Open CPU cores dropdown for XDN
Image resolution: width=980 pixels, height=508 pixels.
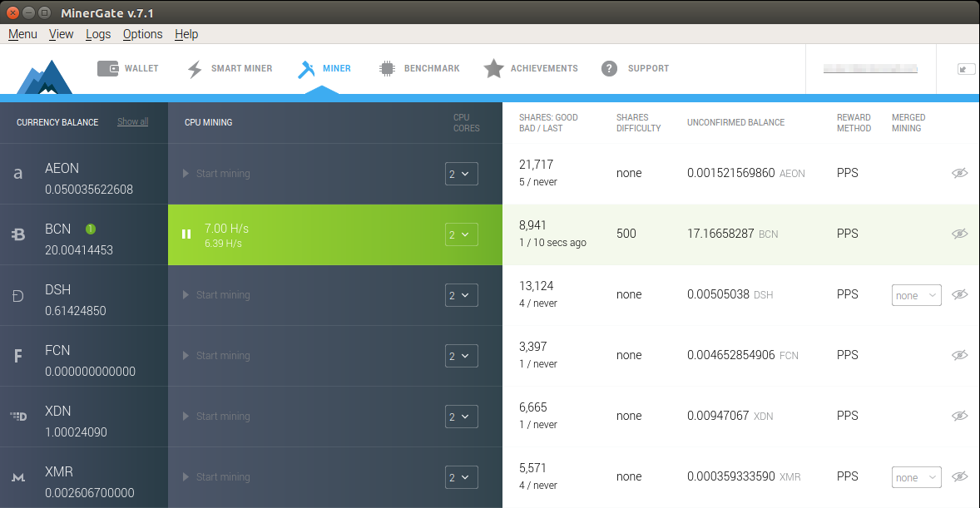click(461, 417)
